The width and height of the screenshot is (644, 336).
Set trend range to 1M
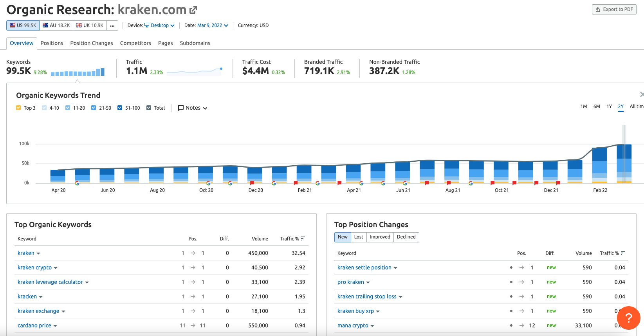584,107
